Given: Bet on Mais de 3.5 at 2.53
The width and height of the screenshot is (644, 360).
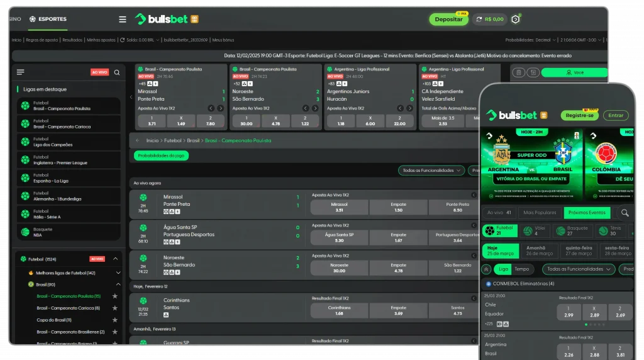Looking at the screenshot, I should click(x=443, y=121).
